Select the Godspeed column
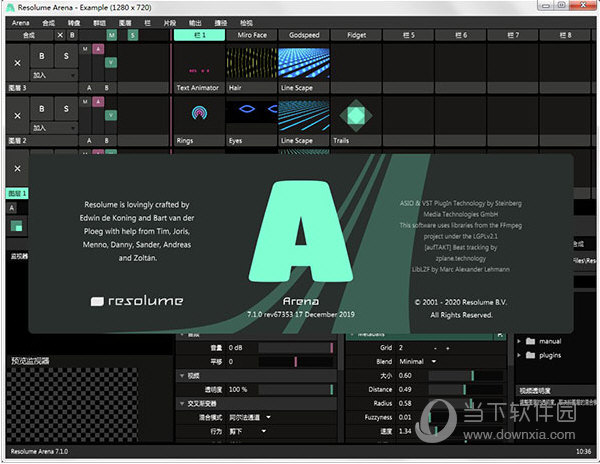The height and width of the screenshot is (464, 600). 304,35
